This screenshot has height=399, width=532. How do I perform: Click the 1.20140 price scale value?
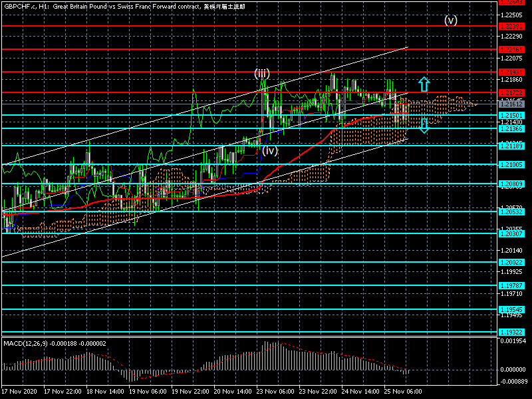click(x=511, y=251)
